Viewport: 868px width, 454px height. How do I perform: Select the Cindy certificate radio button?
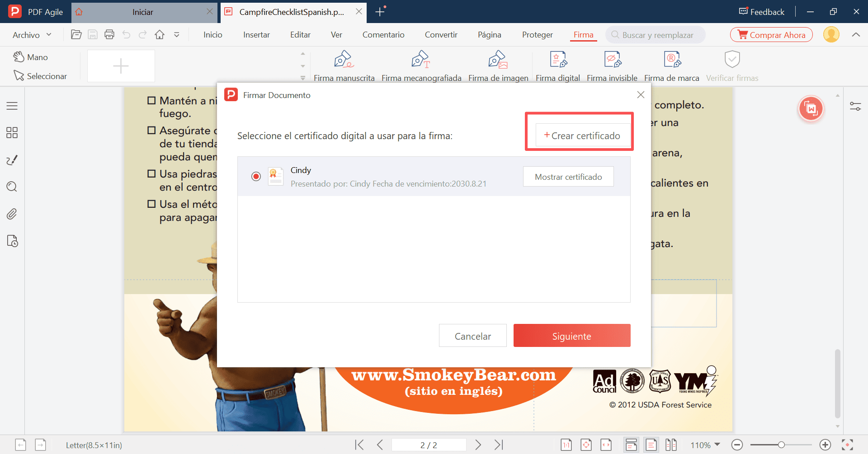pos(256,176)
